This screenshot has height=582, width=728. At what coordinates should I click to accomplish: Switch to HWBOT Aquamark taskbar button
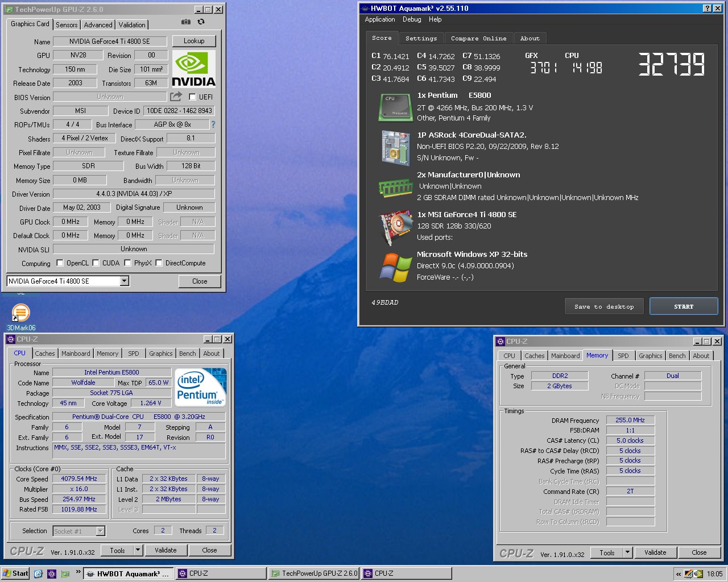click(x=129, y=573)
